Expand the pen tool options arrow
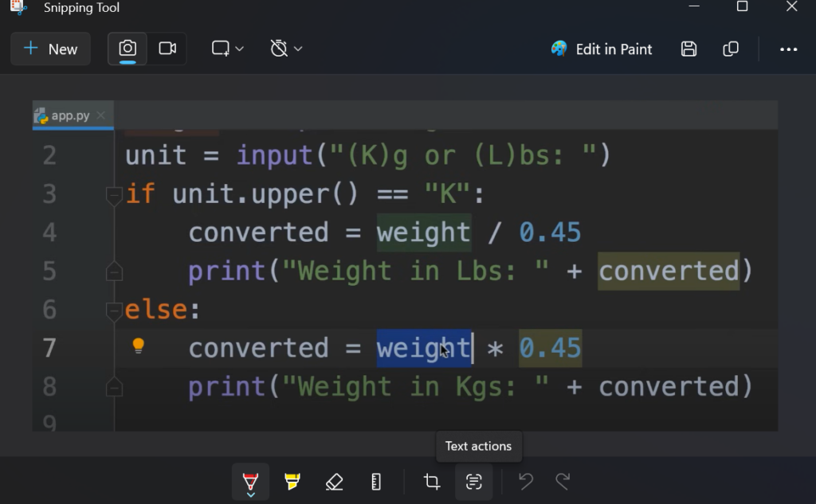Viewport: 816px width, 504px height. 250,495
